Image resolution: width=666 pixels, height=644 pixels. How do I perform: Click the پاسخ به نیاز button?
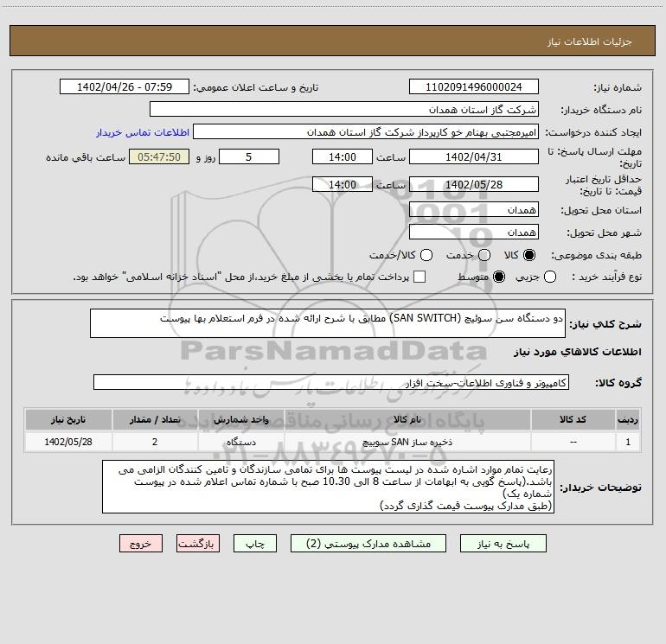pyautogui.click(x=503, y=544)
